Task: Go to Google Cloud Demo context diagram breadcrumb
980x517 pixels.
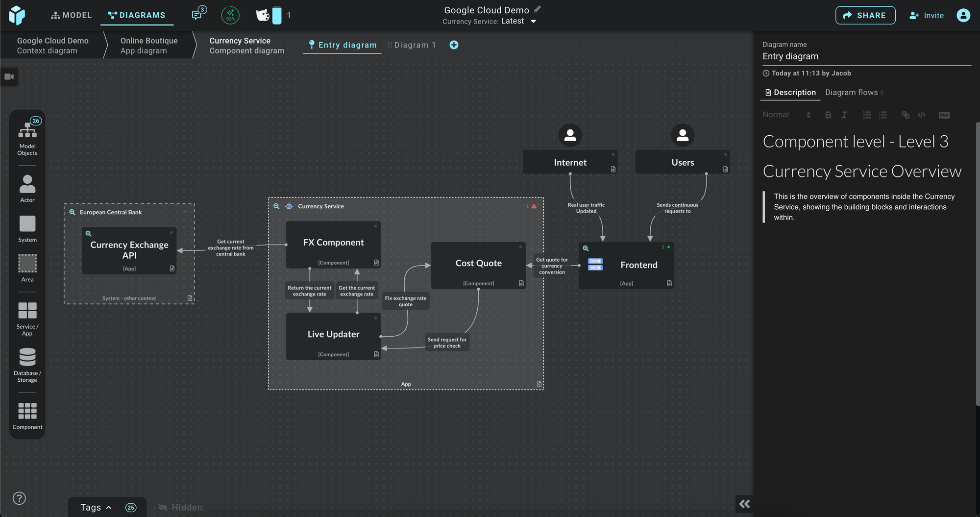Action: pos(53,46)
